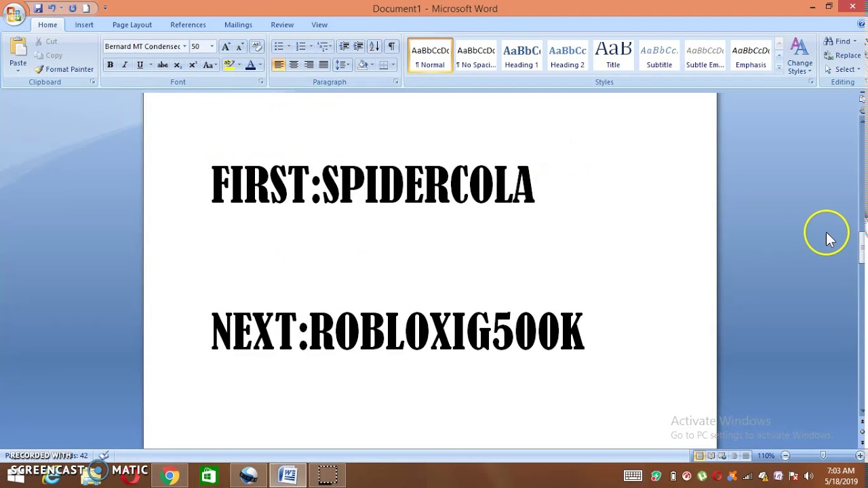This screenshot has width=868, height=488.
Task: Toggle Align Text Right
Action: coord(309,65)
